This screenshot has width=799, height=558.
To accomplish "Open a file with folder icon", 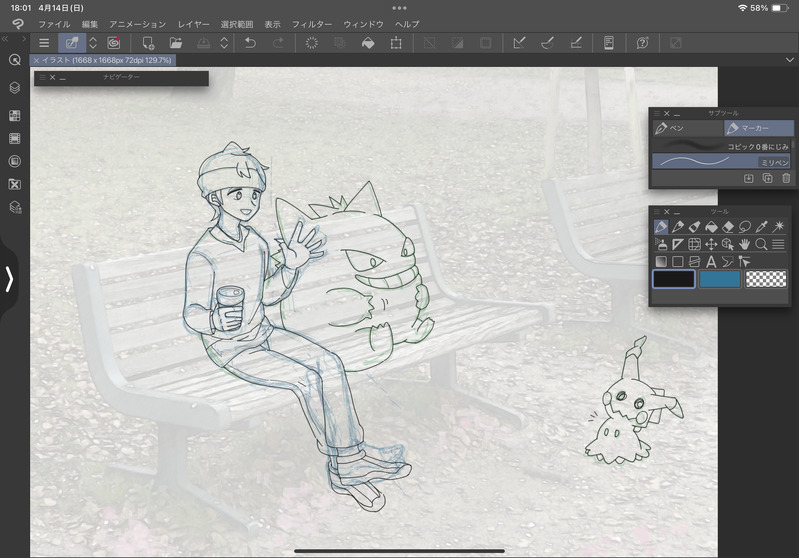I will click(175, 43).
